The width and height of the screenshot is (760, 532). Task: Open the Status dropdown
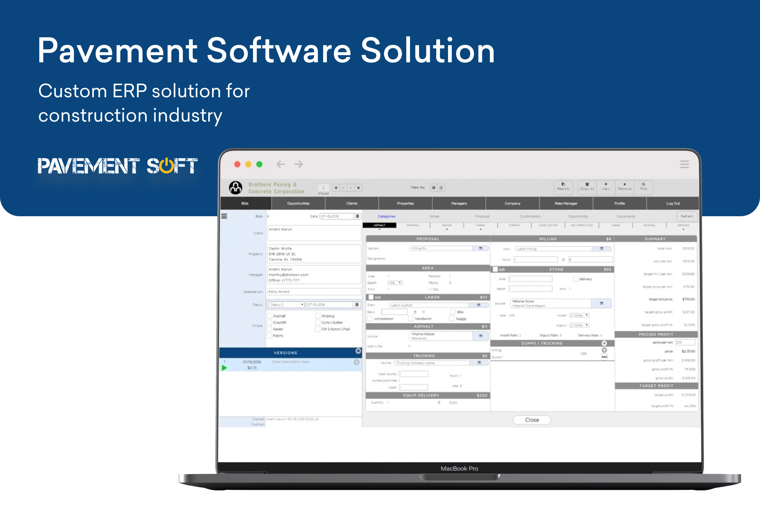pos(286,305)
